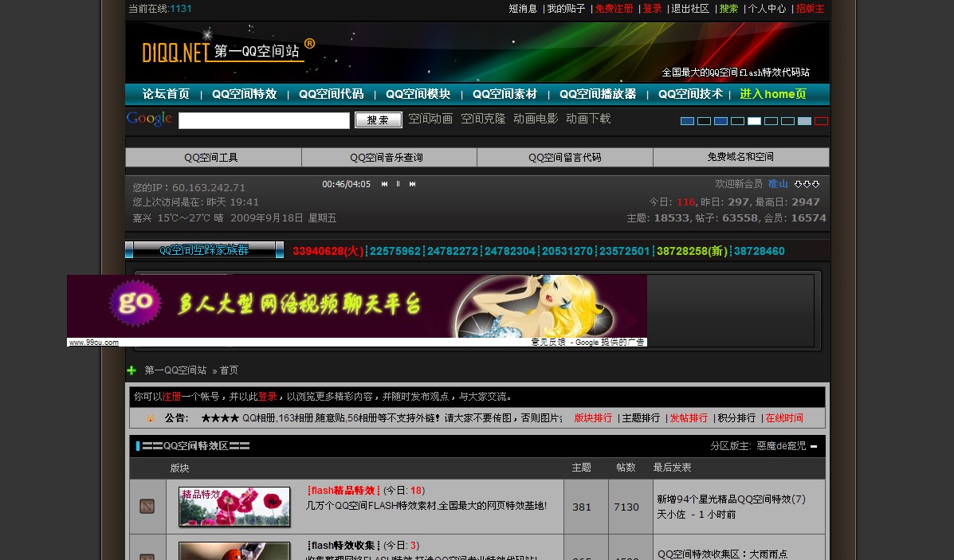The height and width of the screenshot is (560, 954).
Task: Click the red 注册 link in the notice bar
Action: (x=171, y=397)
